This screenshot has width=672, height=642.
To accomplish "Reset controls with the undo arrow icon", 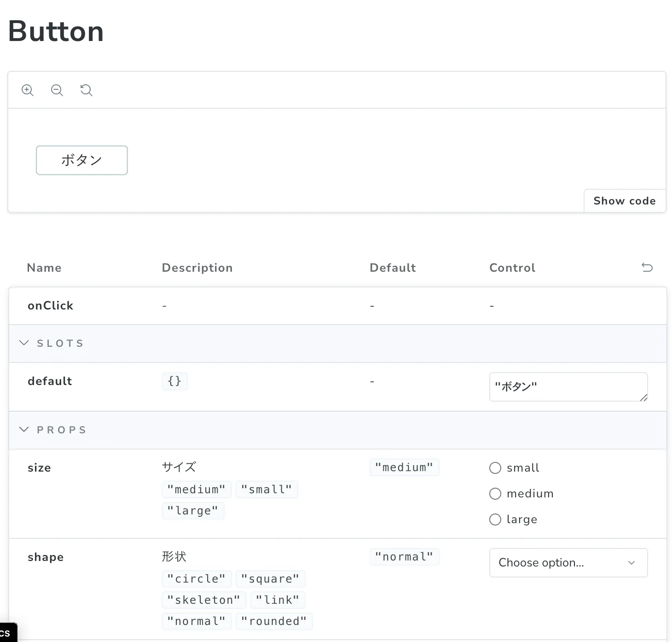I will point(647,268).
